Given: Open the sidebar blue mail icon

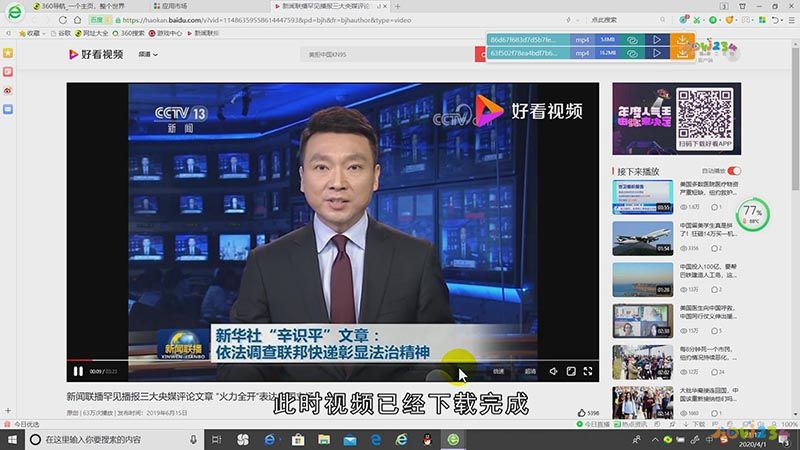Looking at the screenshot, I should [8, 109].
